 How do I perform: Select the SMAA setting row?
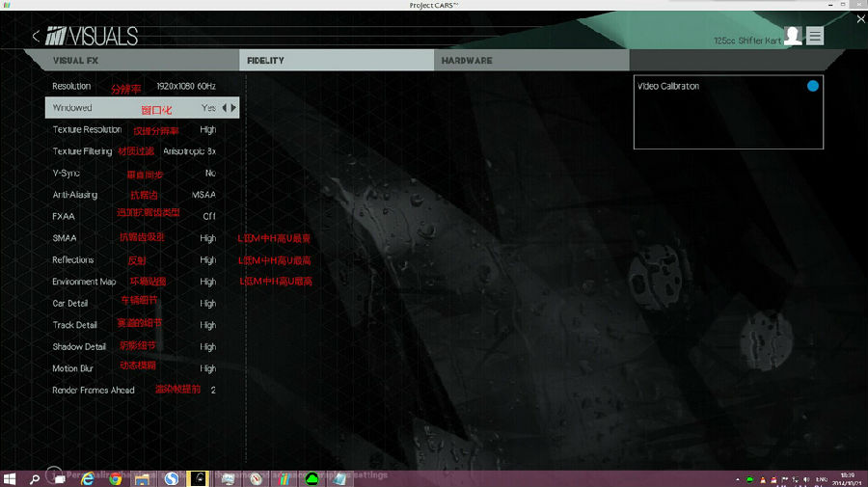coord(143,238)
